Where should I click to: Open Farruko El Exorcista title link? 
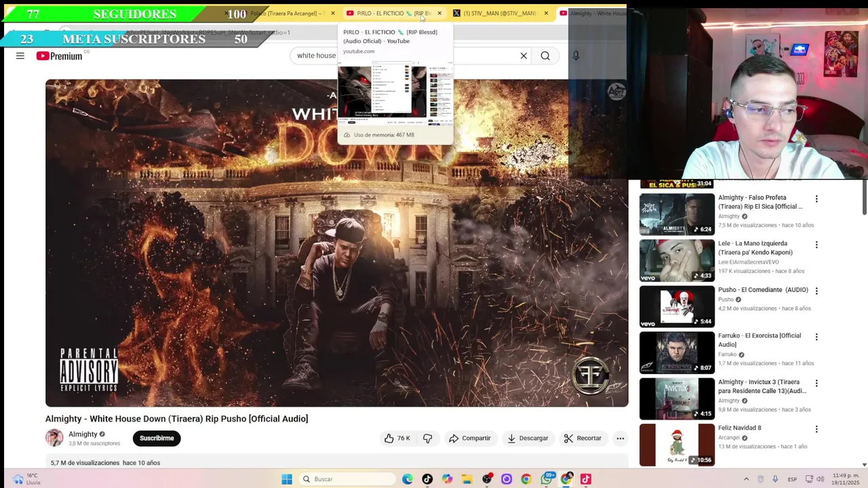click(x=759, y=340)
